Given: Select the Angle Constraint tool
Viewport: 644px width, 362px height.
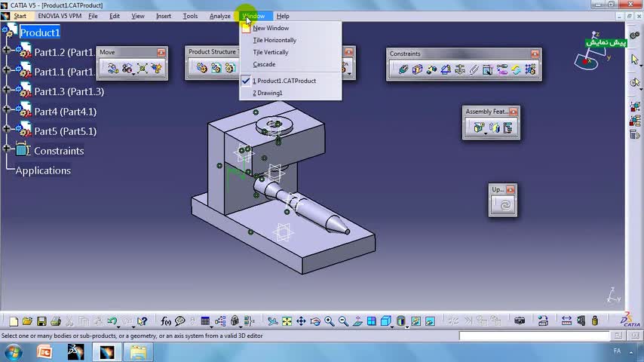Looking at the screenshot, I should point(446,69).
